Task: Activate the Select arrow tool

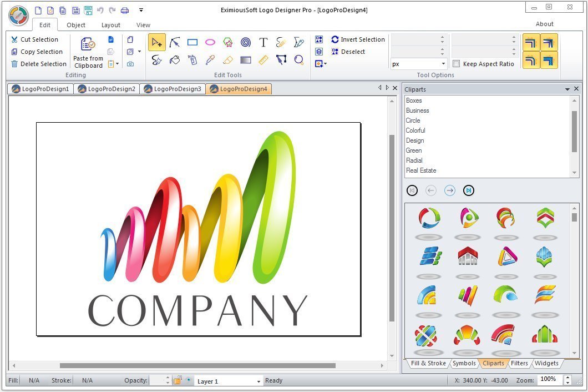Action: coord(157,42)
